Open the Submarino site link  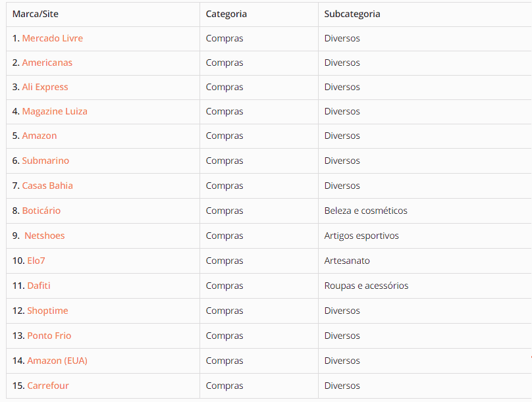click(x=45, y=161)
